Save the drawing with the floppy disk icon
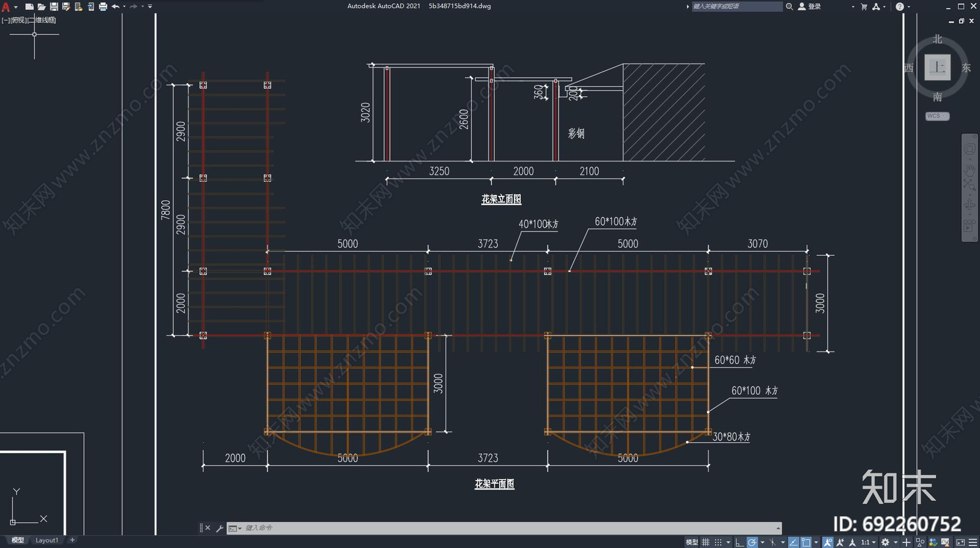This screenshot has width=980, height=548. pos(54,7)
